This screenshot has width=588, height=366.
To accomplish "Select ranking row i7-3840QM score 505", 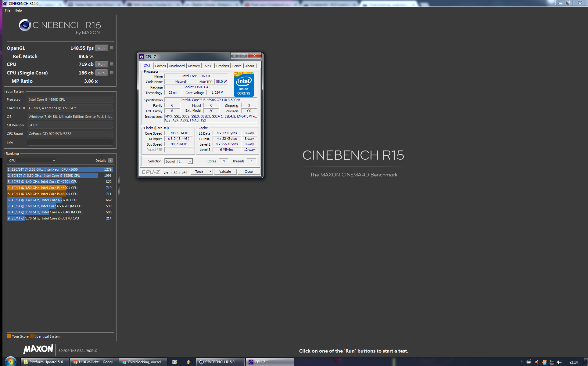I will [x=60, y=212].
